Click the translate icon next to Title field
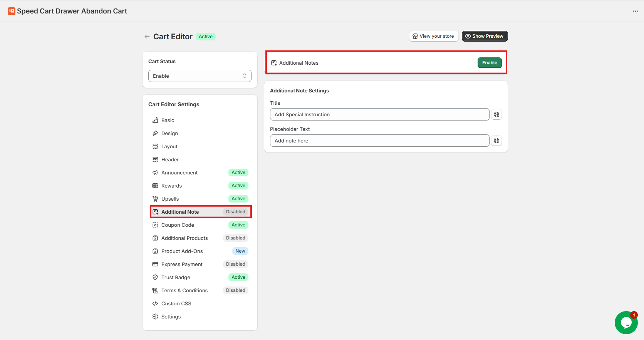This screenshot has height=340, width=644. coord(496,114)
